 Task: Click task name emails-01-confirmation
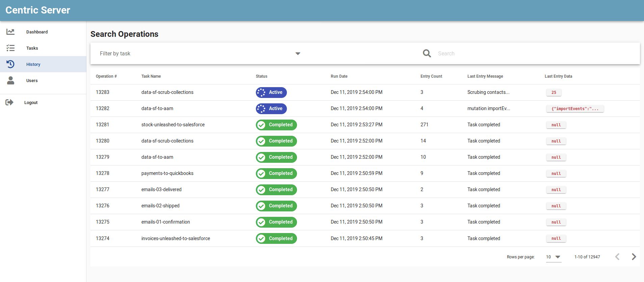pos(166,222)
